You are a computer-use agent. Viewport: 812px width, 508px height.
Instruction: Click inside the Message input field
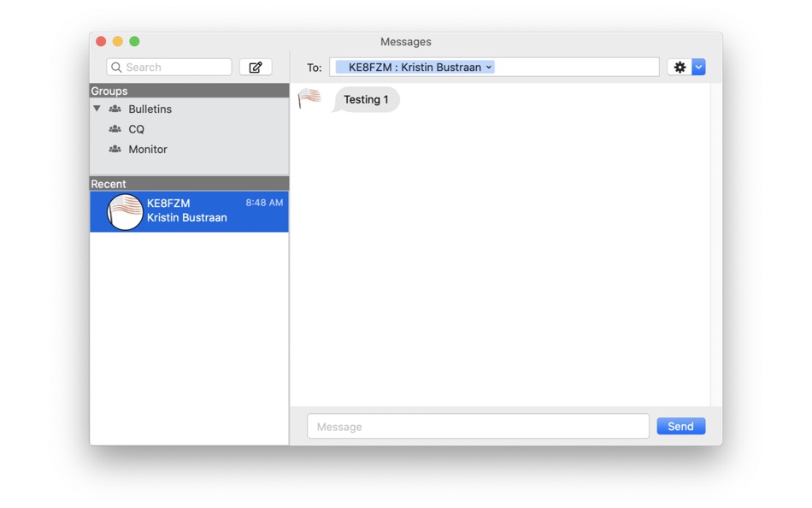click(x=477, y=426)
